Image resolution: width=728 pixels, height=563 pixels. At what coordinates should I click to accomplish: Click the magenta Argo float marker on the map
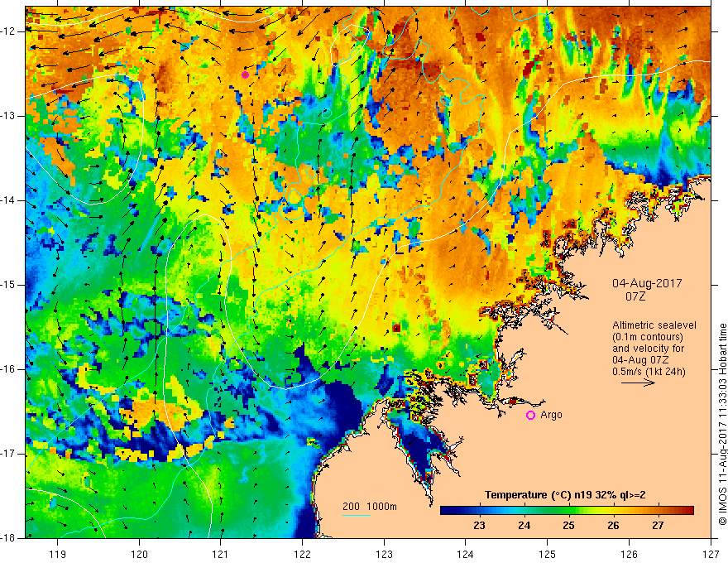245,75
